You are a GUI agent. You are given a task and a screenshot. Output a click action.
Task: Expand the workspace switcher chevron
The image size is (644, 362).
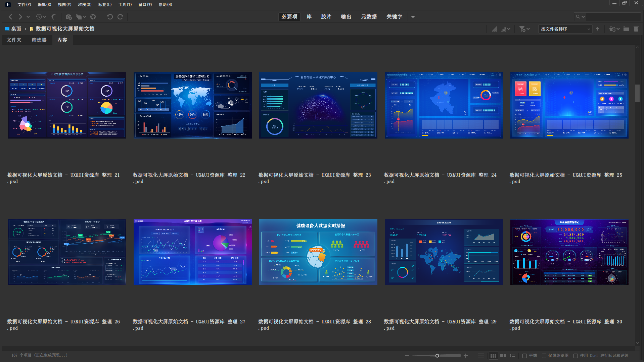coord(413,17)
